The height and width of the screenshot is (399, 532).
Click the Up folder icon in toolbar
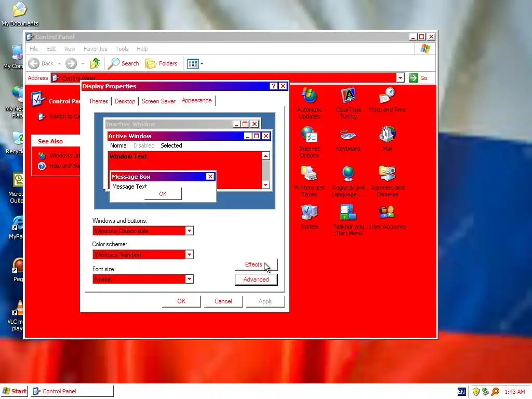click(95, 63)
